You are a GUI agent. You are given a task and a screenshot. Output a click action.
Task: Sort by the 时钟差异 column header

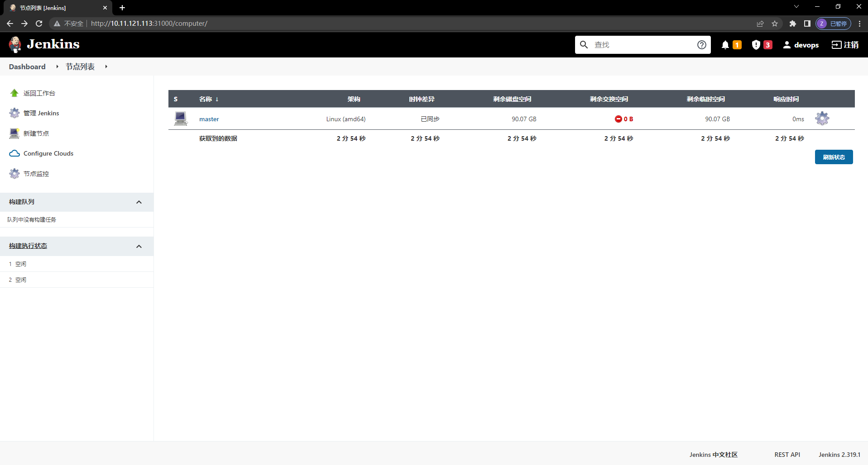(x=422, y=99)
